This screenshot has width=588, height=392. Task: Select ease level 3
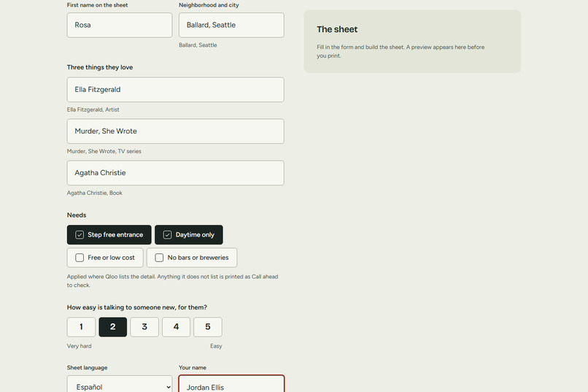coord(144,327)
